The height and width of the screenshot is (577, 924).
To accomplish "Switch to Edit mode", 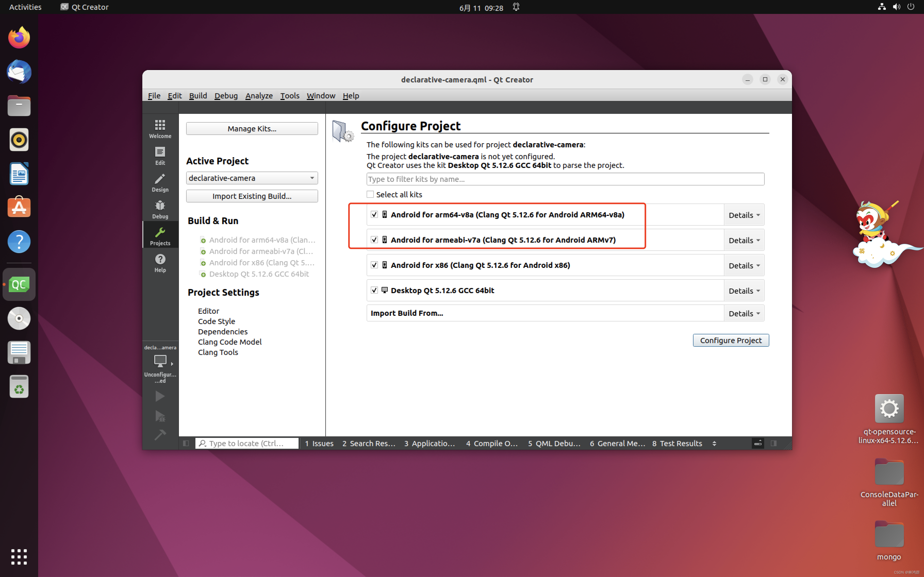I will coord(160,155).
